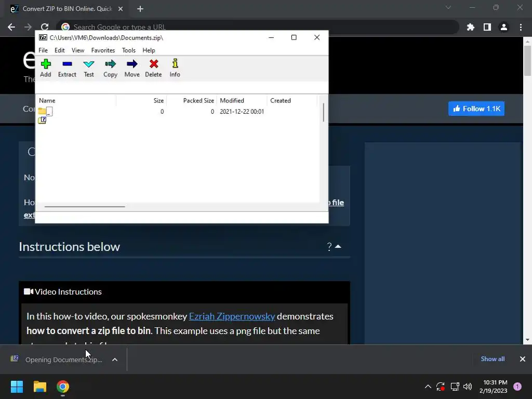Select the folder entry in the archive list
Screen dimensions: 532x399
point(46,111)
